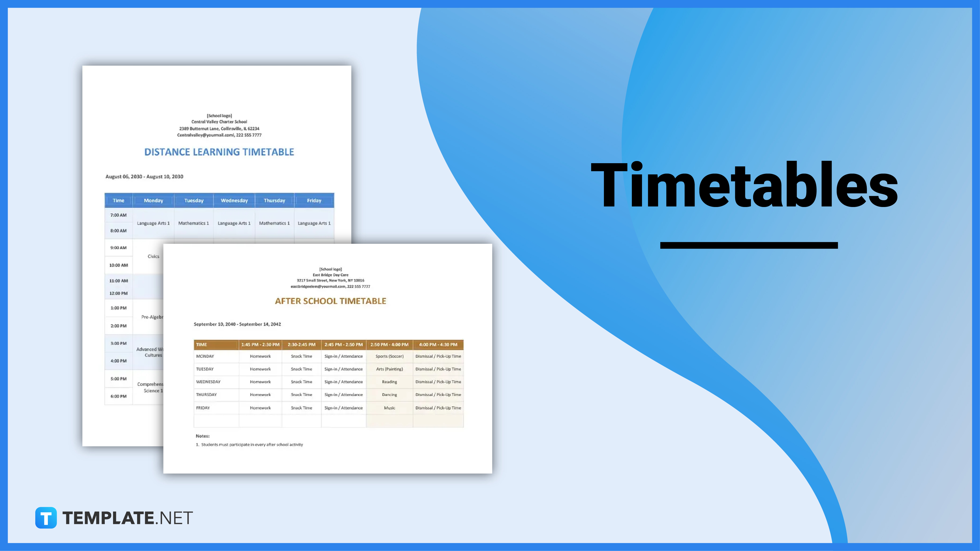Click the blue header row of the distance timetable
This screenshot has width=980, height=551.
[219, 200]
